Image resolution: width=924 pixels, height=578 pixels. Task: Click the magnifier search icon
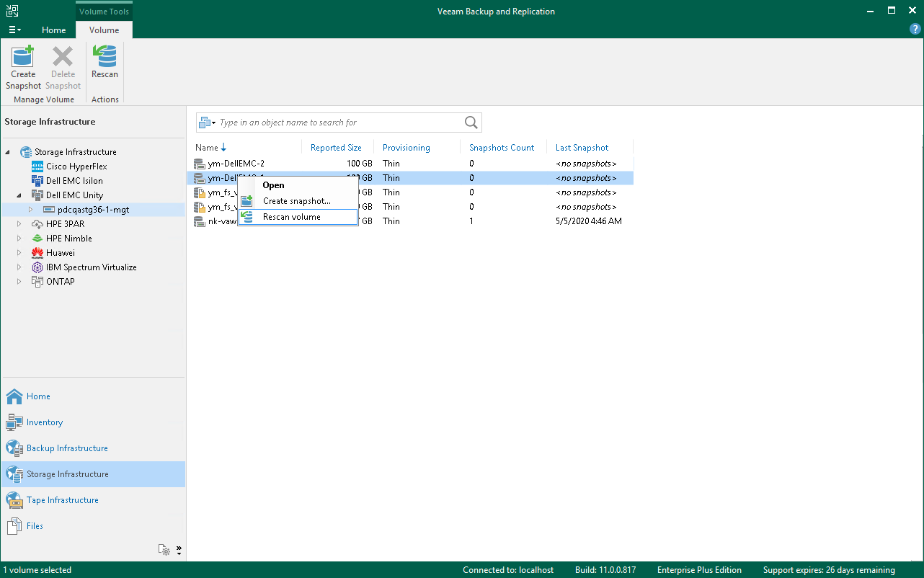click(471, 123)
